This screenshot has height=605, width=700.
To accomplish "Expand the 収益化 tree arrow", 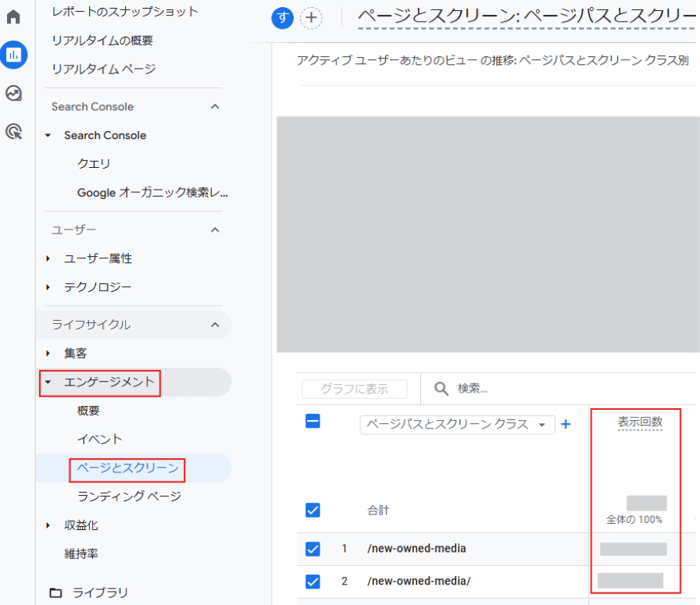I will click(x=48, y=525).
